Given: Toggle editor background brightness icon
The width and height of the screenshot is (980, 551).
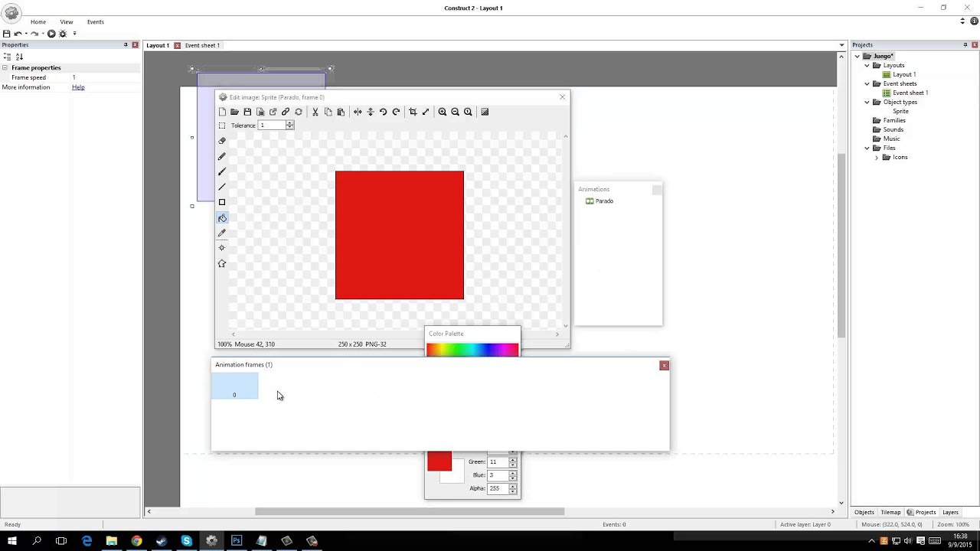Looking at the screenshot, I should [485, 112].
